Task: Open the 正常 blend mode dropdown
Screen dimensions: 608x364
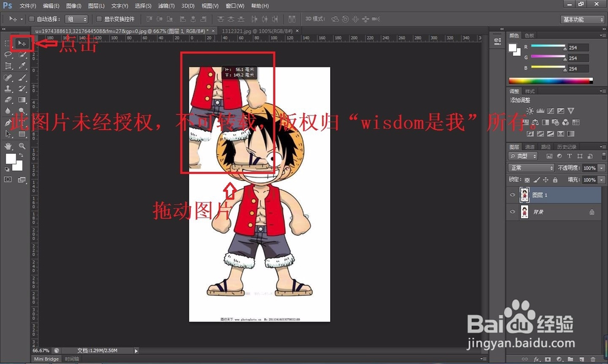Action: click(x=531, y=168)
